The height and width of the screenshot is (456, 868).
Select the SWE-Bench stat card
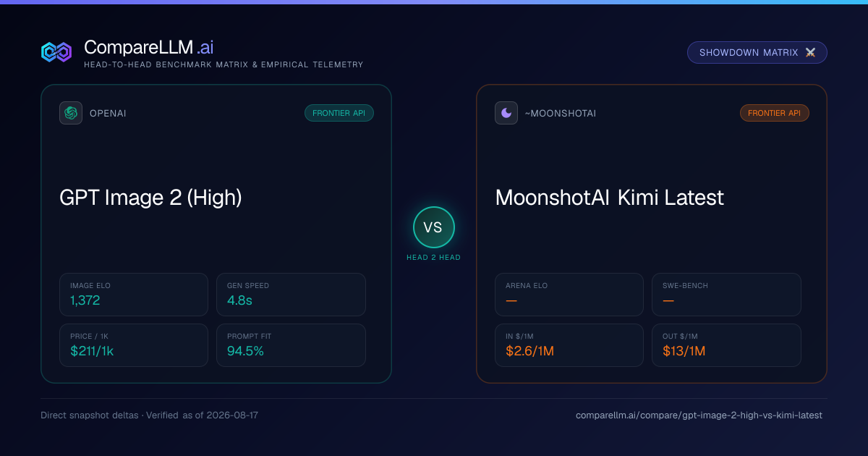tap(726, 295)
